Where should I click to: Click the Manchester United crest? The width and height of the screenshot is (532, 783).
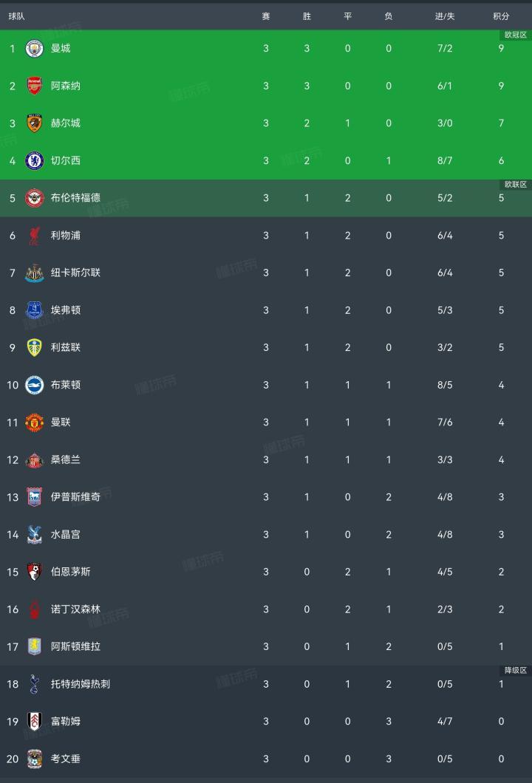pos(34,423)
